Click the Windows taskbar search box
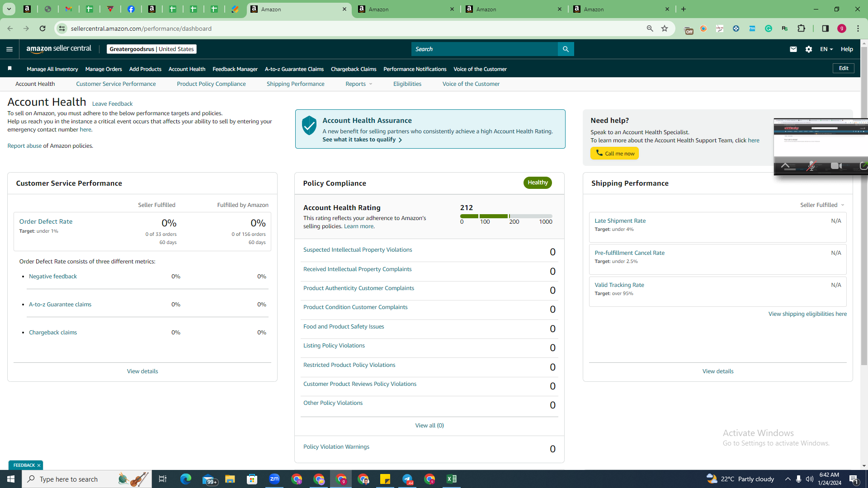The image size is (868, 488). (87, 479)
